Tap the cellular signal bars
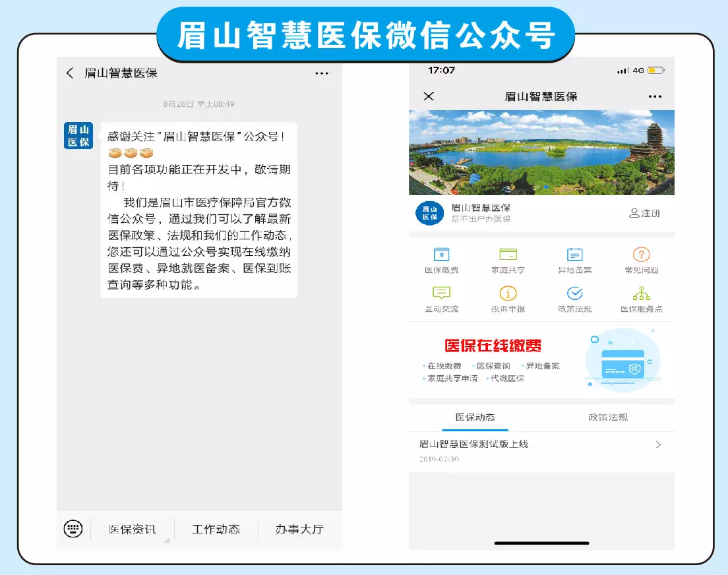Viewport: 728px width, 575px height. (x=622, y=71)
